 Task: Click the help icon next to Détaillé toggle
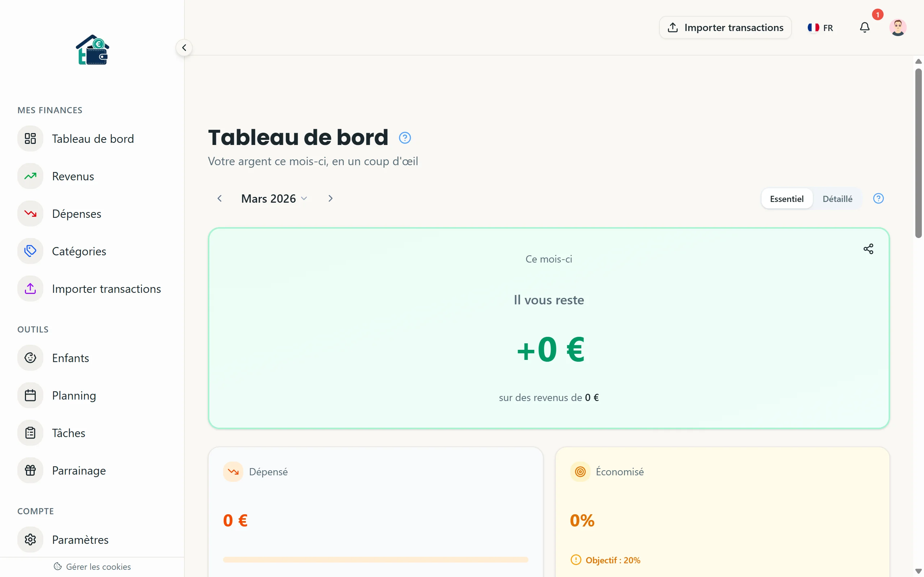[878, 198]
